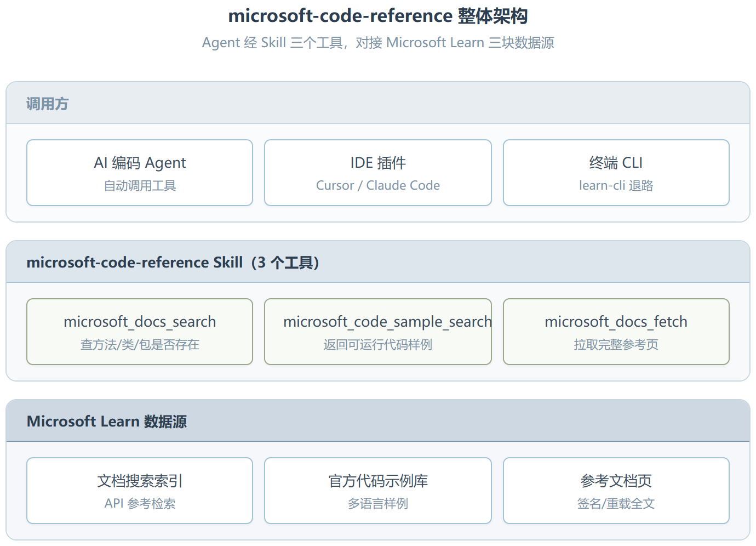Screen dimensions: 756x546
Task: Click the 自动调用工具 caption
Action: [x=140, y=186]
